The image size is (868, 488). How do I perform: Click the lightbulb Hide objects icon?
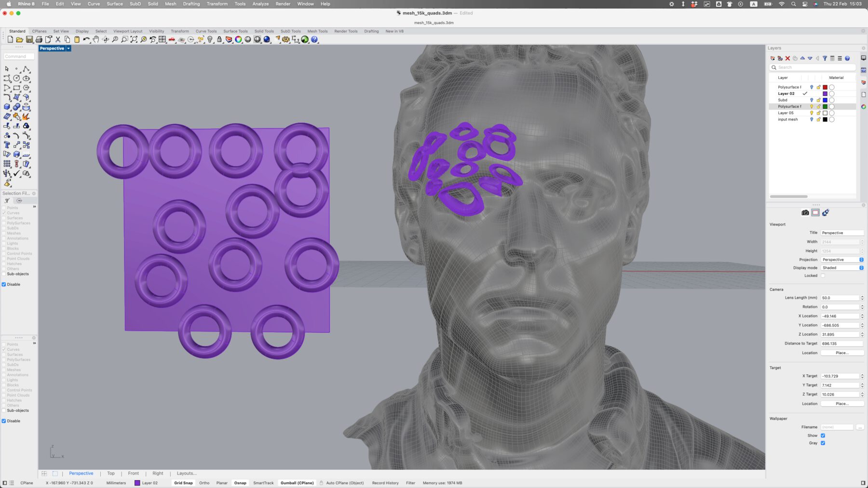[210, 40]
